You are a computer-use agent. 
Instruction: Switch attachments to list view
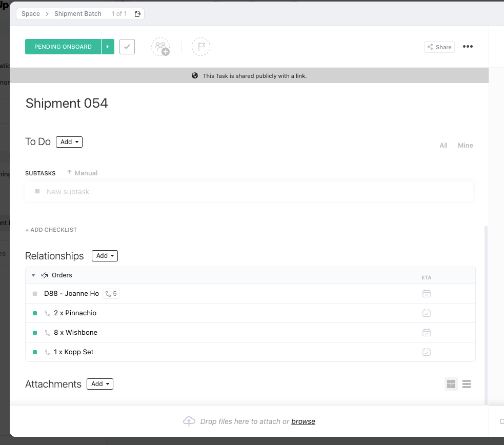pyautogui.click(x=467, y=384)
